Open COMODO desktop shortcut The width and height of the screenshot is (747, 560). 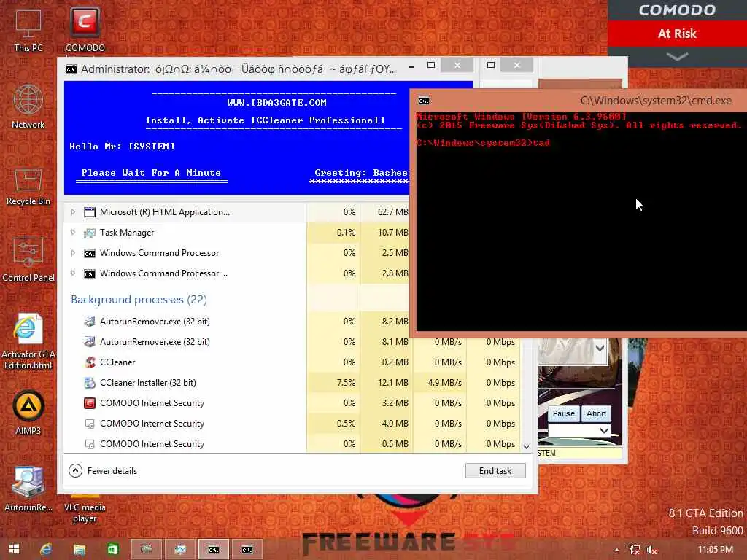pos(85,30)
